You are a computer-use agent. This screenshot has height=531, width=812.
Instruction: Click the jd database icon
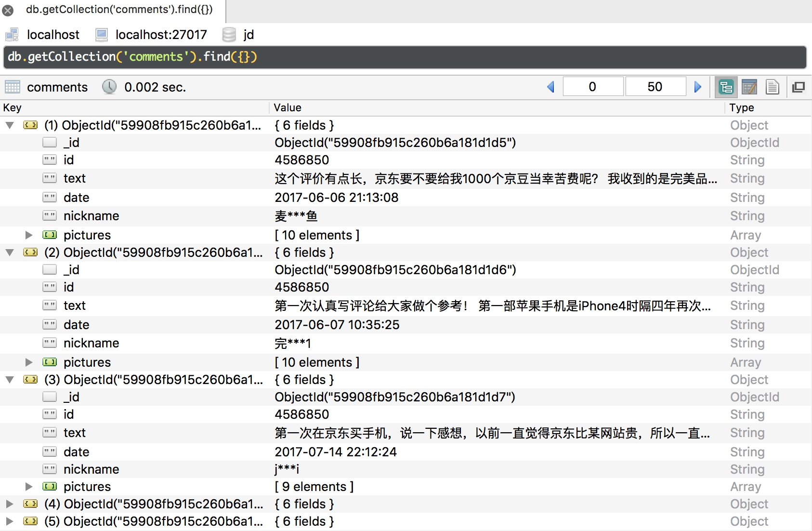click(x=228, y=34)
